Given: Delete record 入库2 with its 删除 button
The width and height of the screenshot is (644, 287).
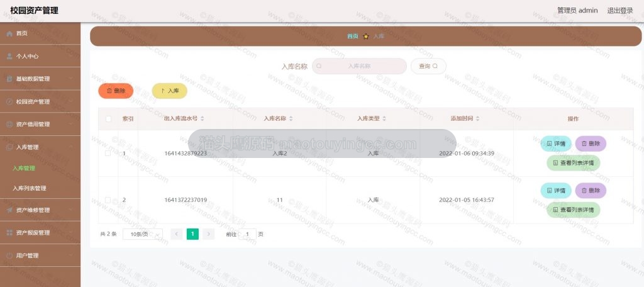Looking at the screenshot, I should (591, 144).
